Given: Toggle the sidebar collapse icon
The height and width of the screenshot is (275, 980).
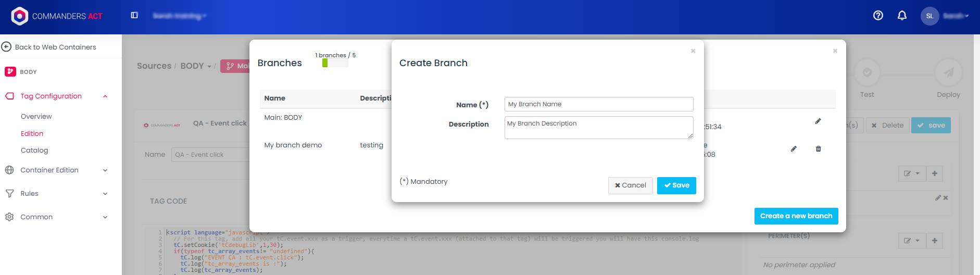Looking at the screenshot, I should pyautogui.click(x=134, y=16).
